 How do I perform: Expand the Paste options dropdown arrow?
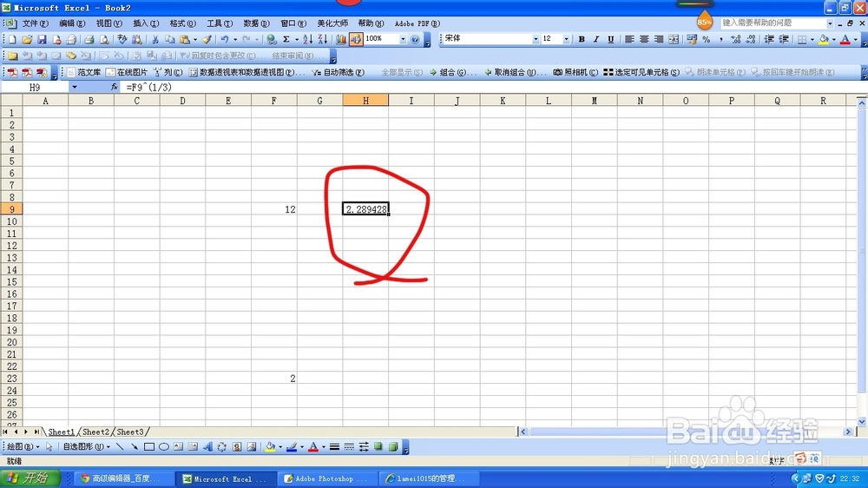tap(194, 39)
